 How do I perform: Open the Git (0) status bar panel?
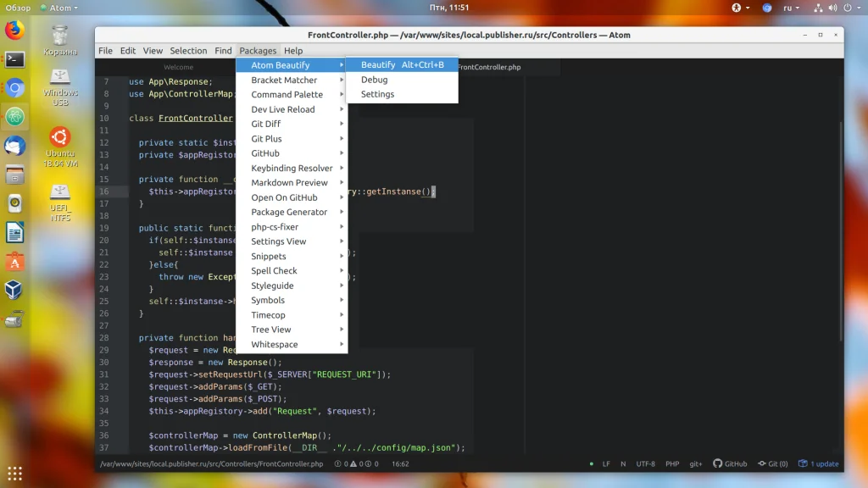(771, 464)
